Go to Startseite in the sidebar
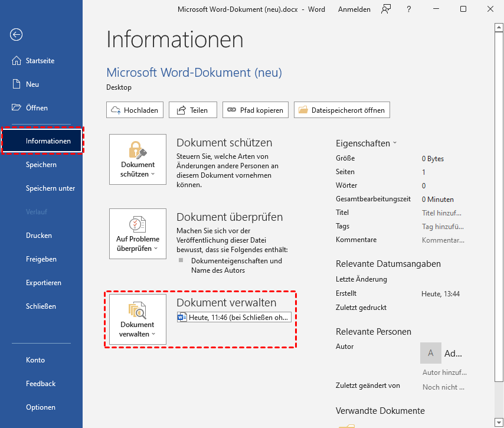The width and height of the screenshot is (504, 428). pos(41,60)
